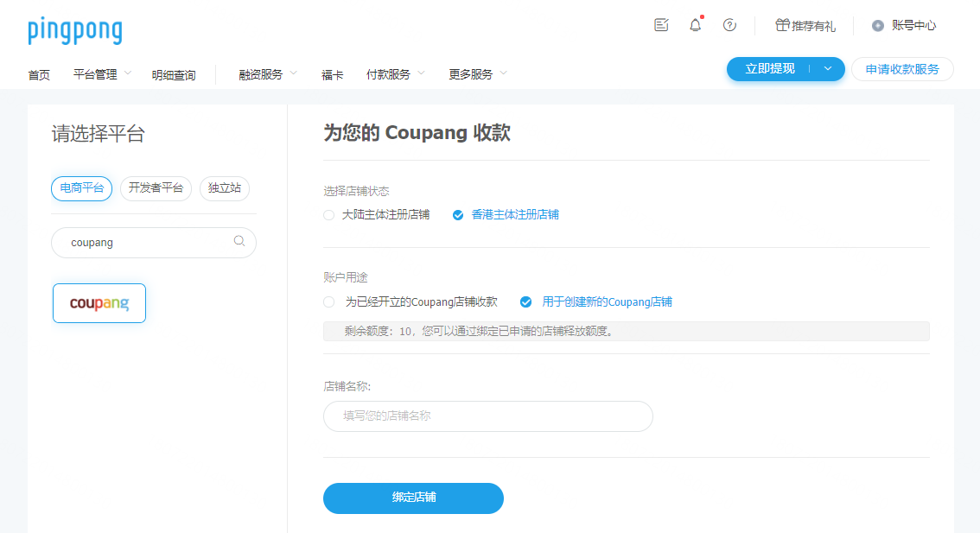Focus the 填写您的店铺名称 input field
980x533 pixels.
(x=488, y=416)
